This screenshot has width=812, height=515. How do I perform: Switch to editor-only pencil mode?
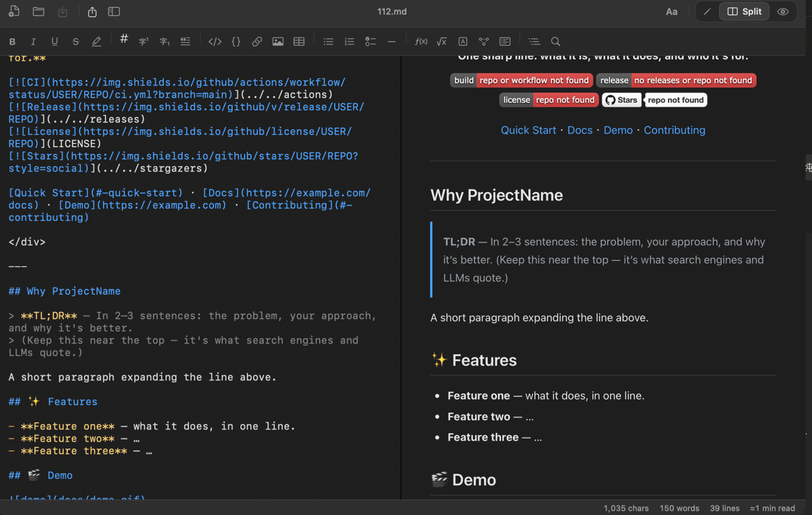click(x=707, y=11)
